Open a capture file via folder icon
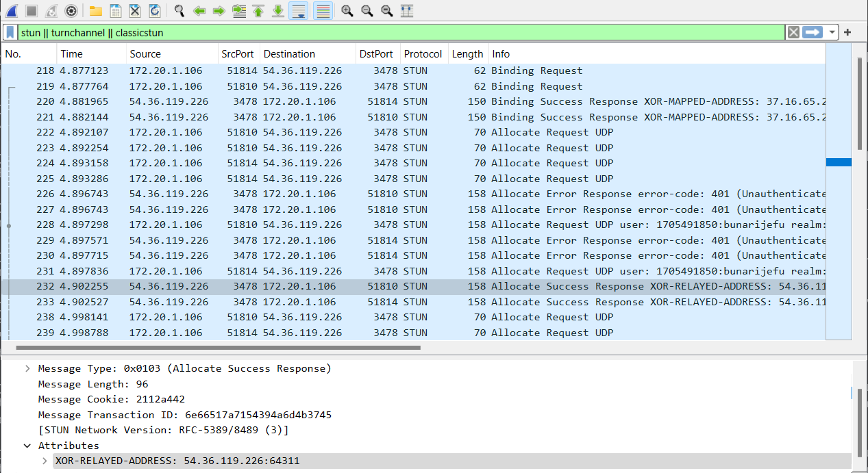Viewport: 868px width, 473px height. click(96, 11)
